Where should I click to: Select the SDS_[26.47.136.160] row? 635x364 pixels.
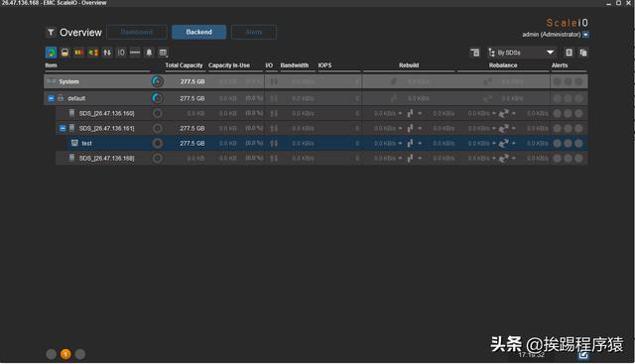[321, 113]
